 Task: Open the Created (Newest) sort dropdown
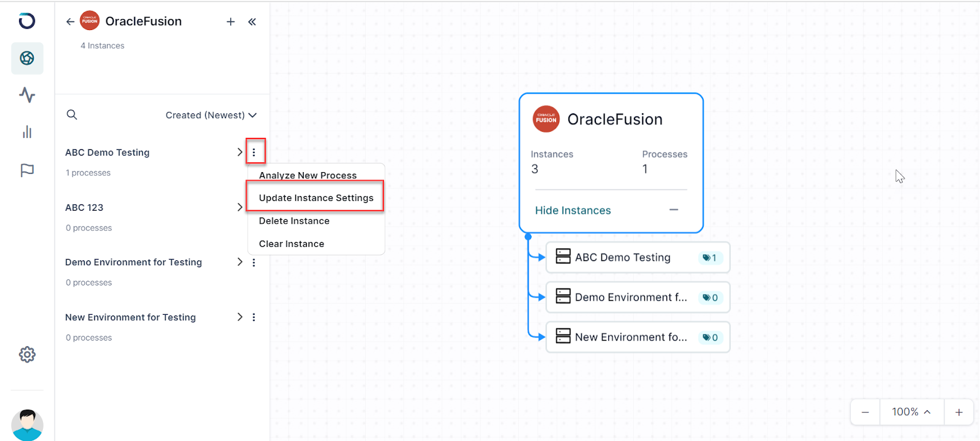(211, 115)
